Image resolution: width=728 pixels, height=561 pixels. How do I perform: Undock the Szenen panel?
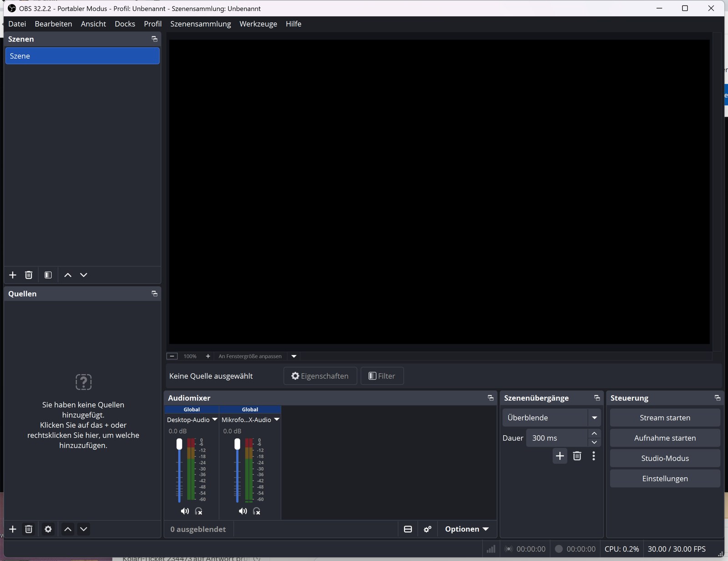[x=155, y=39]
